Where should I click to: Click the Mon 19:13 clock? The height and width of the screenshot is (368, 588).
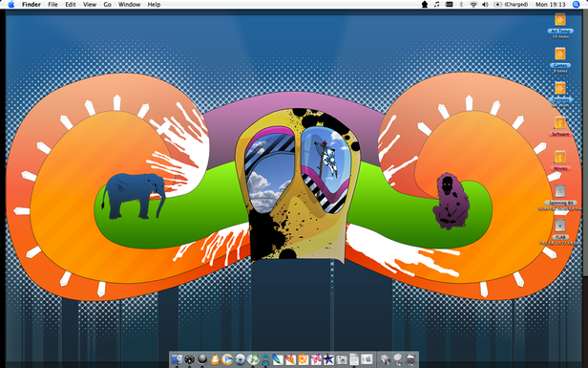(550, 5)
